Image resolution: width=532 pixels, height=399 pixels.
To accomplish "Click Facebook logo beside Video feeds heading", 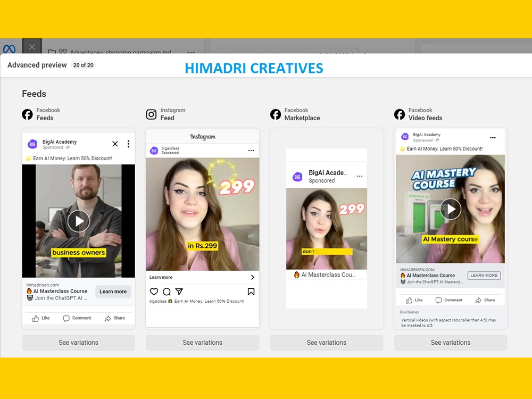I will (x=400, y=114).
